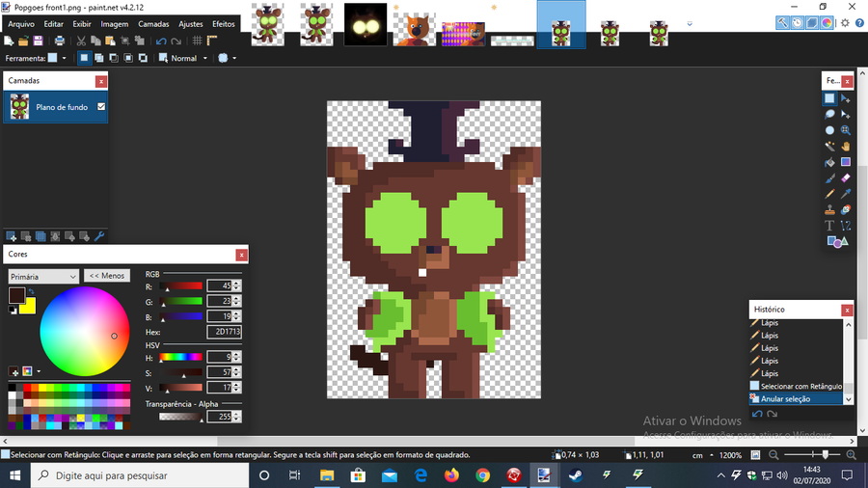Select the Clone Stamp tool
The width and height of the screenshot is (868, 488).
829,209
